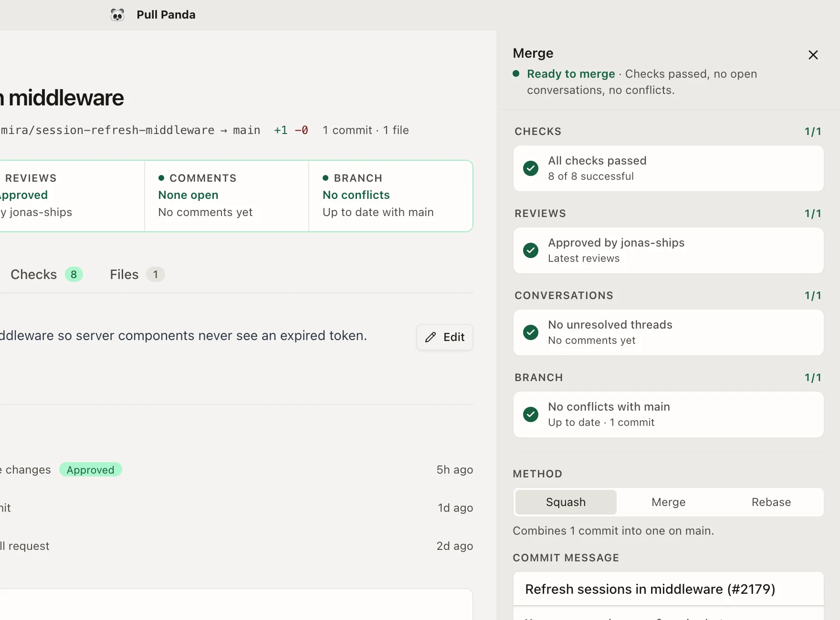Image resolution: width=840 pixels, height=620 pixels.
Task: Open the Comments status card
Action: click(227, 196)
